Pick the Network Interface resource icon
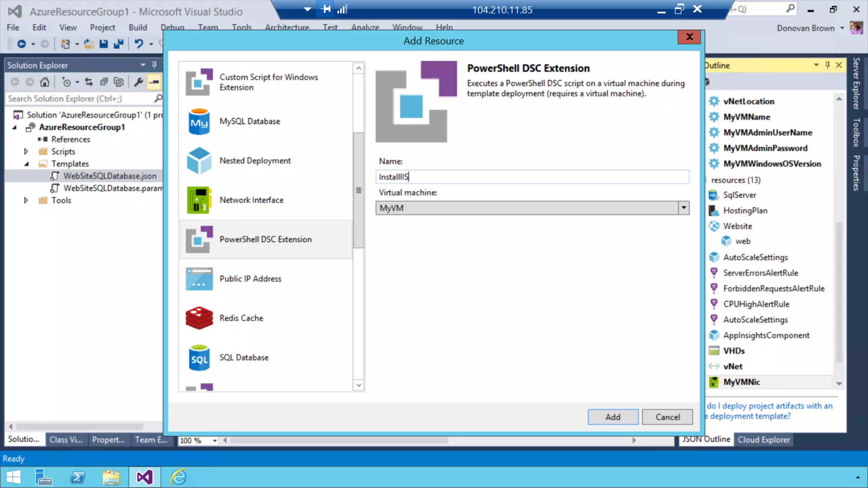 pos(199,200)
